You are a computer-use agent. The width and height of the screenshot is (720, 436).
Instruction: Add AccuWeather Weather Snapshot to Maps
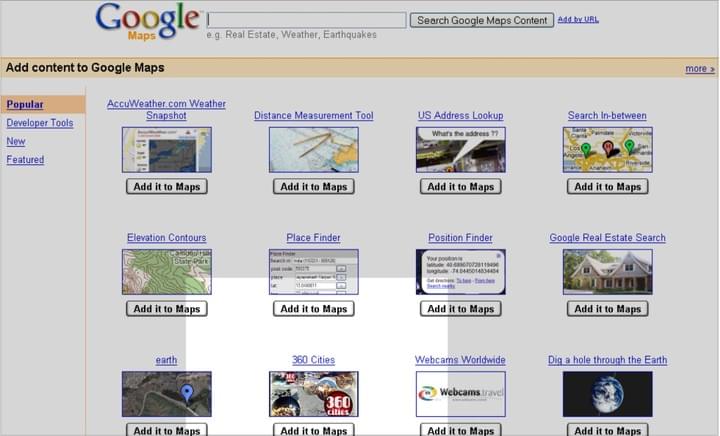tap(167, 187)
